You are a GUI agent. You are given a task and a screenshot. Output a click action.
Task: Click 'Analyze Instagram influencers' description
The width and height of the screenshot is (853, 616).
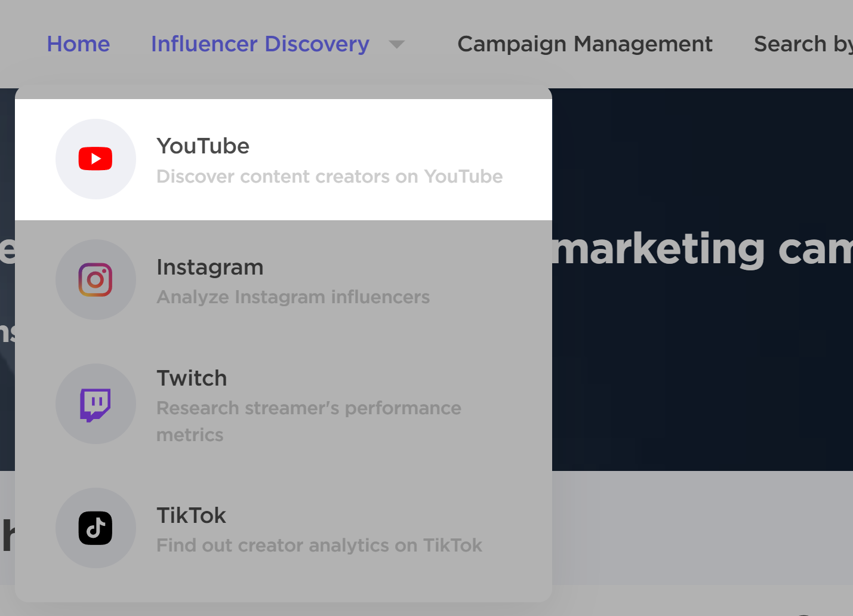pos(293,297)
